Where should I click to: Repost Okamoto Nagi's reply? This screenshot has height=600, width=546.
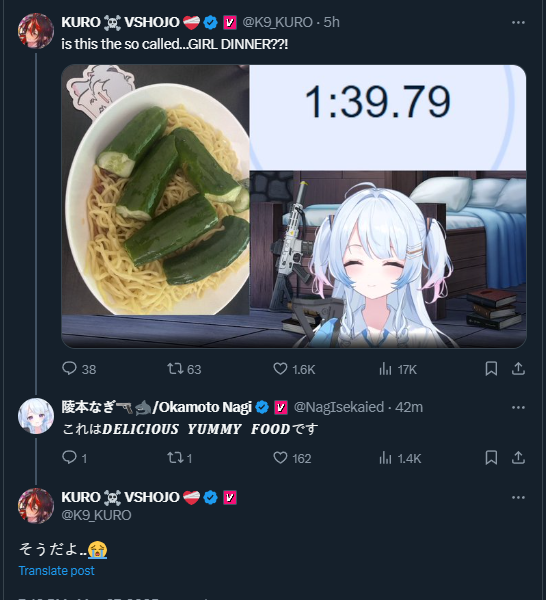175,458
